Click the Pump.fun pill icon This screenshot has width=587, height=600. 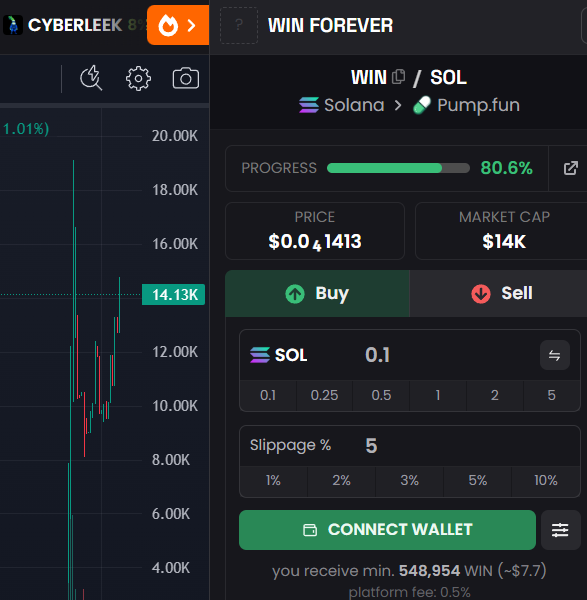click(422, 105)
